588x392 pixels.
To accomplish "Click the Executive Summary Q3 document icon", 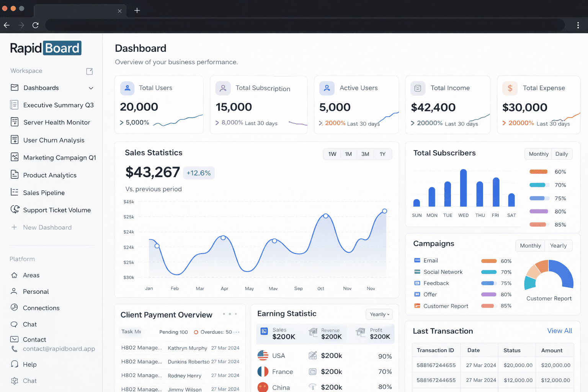I will tap(14, 105).
